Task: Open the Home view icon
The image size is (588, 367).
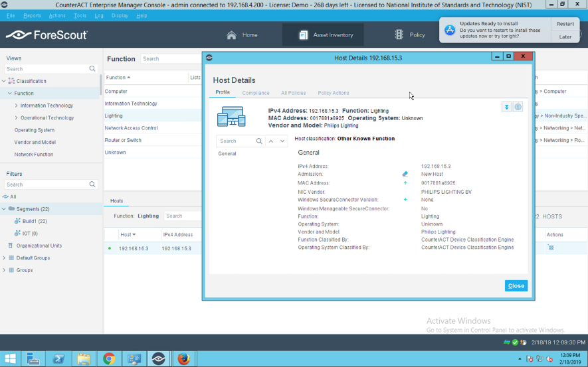Action: (231, 35)
